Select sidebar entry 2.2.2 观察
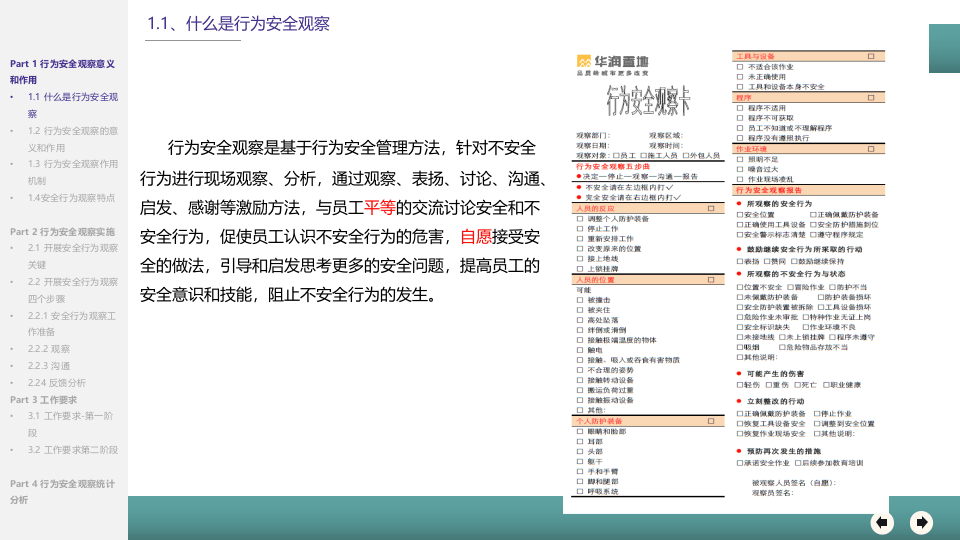960x540 pixels. point(49,349)
